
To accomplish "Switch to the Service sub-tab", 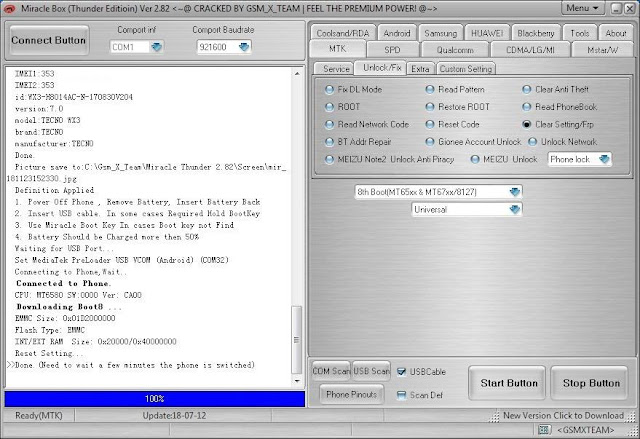I will tap(336, 69).
